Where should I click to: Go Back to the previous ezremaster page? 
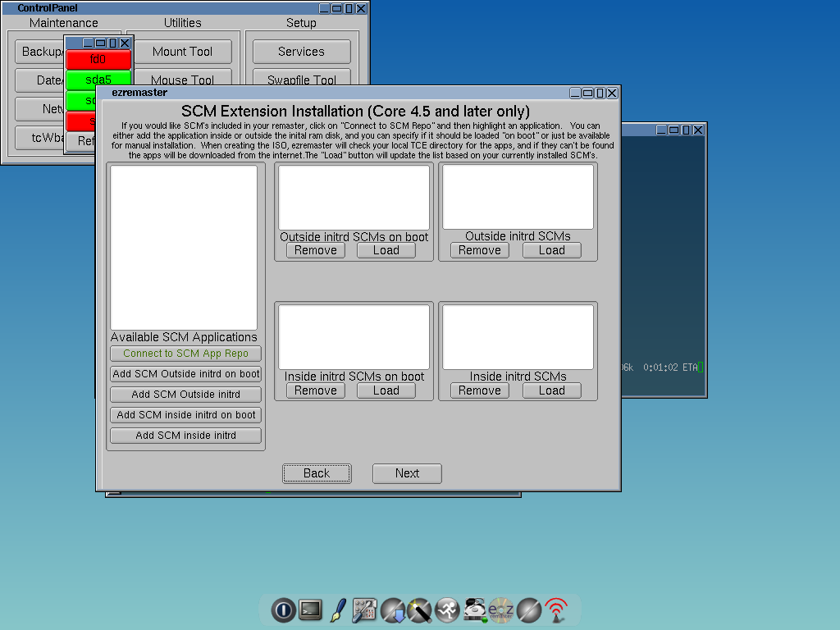317,473
